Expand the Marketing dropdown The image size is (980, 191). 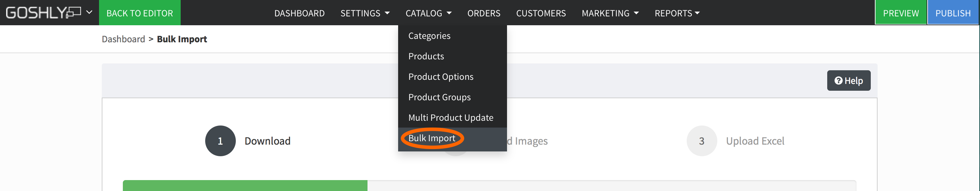[610, 13]
